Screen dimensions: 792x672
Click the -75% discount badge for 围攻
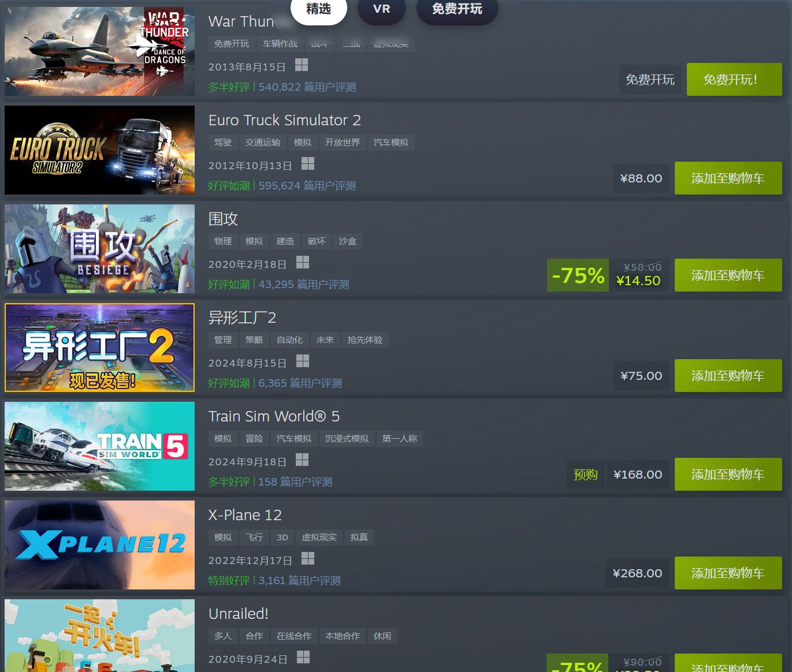click(x=578, y=275)
